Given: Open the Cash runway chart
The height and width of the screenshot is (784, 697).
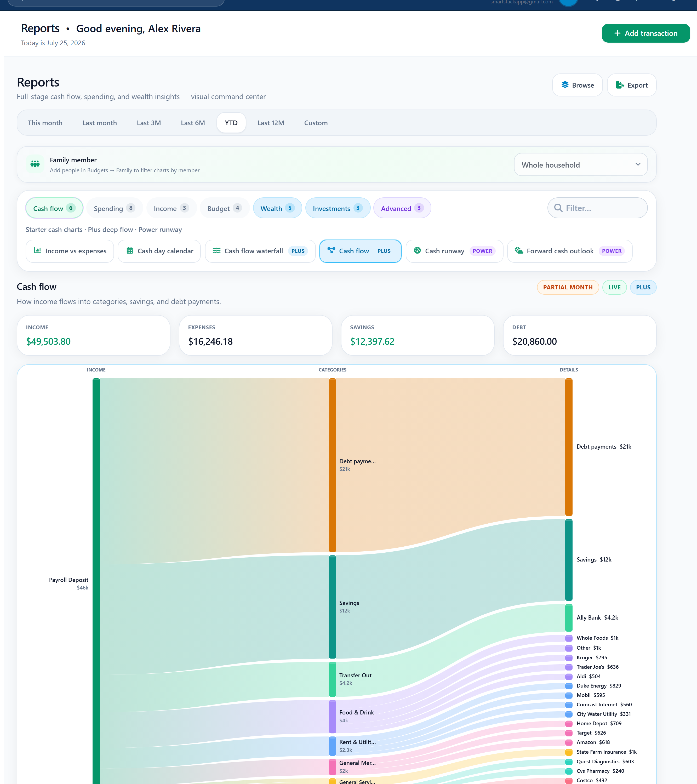Looking at the screenshot, I should coord(454,251).
